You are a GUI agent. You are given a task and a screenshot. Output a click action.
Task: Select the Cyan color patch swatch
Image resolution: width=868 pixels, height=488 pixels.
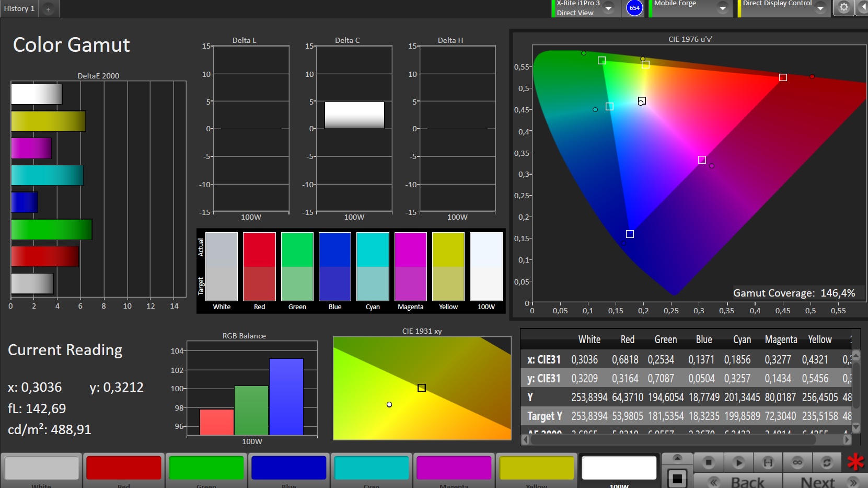click(371, 468)
